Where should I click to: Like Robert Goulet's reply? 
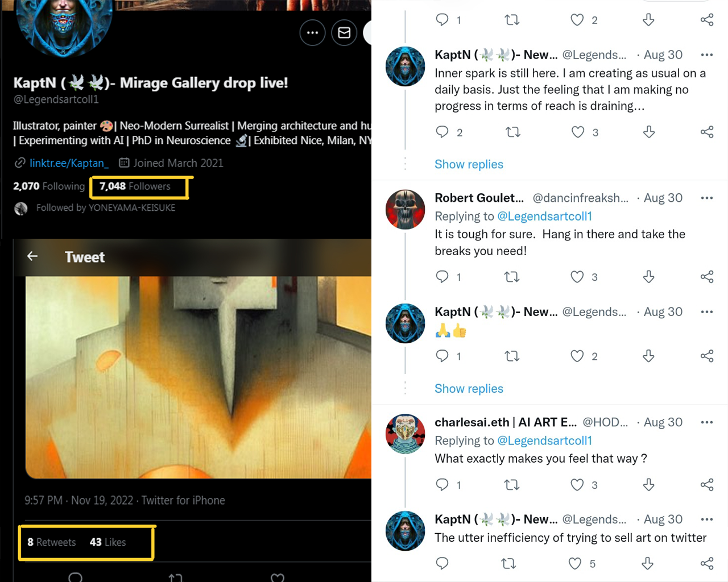[577, 277]
